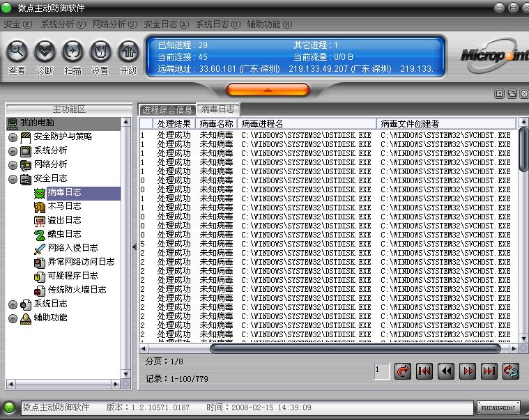Click the cascade windows icon top right
Viewport: 529px width, 420px height.
[x=512, y=94]
